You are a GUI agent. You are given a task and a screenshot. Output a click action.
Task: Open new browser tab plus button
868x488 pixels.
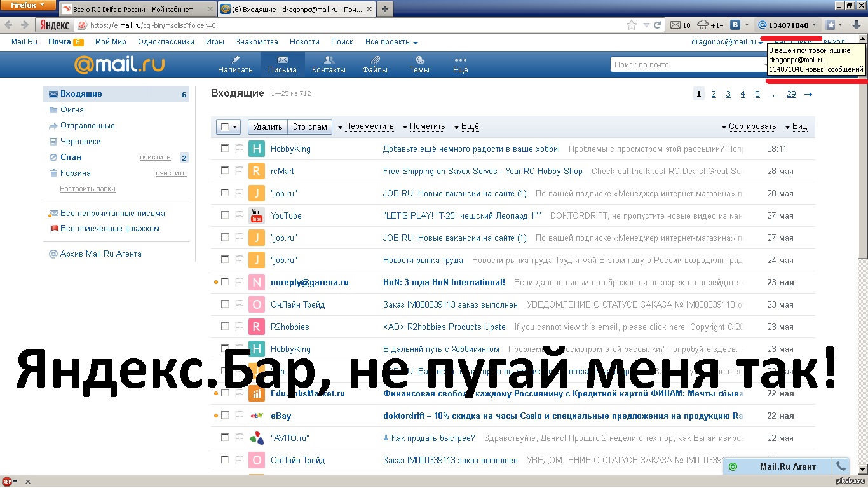coord(385,8)
